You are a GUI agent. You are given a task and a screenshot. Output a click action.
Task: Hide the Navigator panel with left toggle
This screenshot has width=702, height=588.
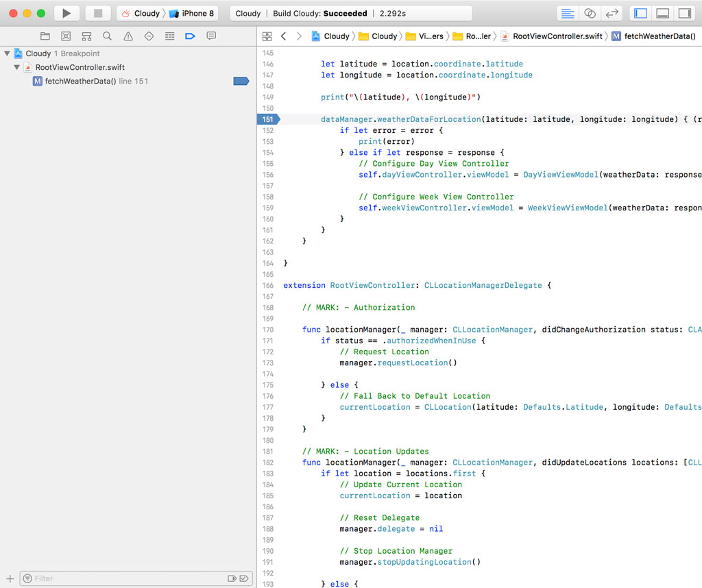pos(642,13)
